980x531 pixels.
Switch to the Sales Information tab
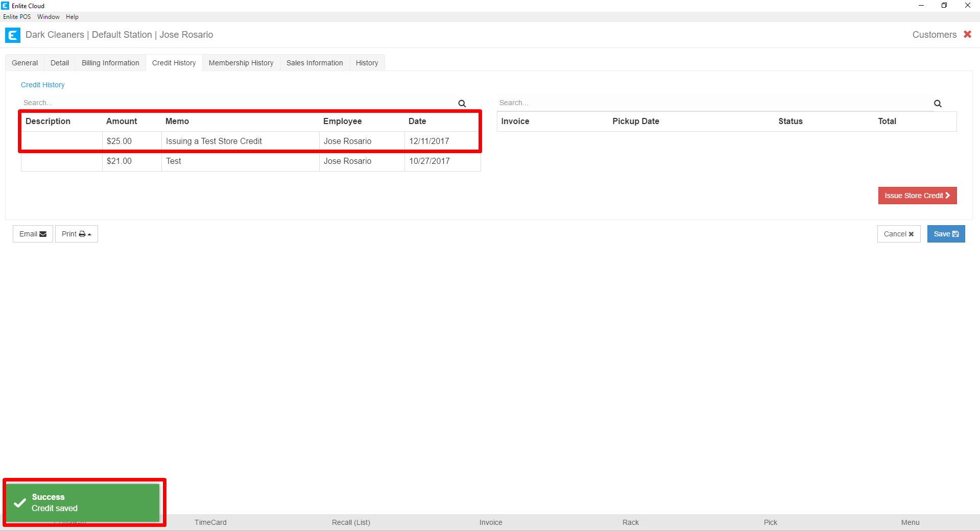[315, 63]
